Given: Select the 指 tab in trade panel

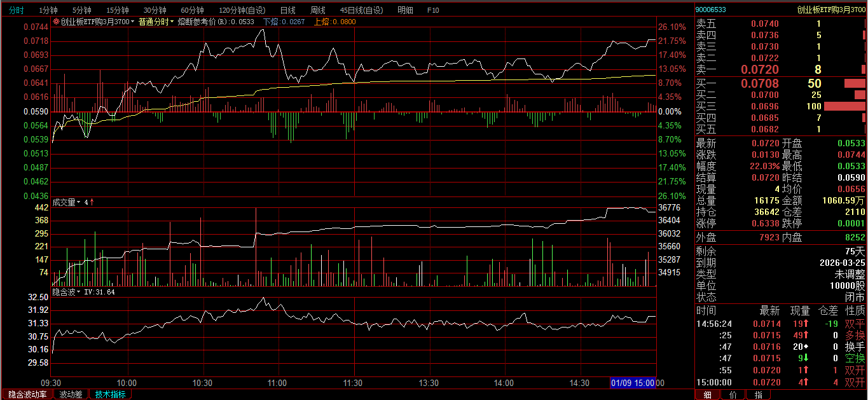Looking at the screenshot, I should [758, 395].
